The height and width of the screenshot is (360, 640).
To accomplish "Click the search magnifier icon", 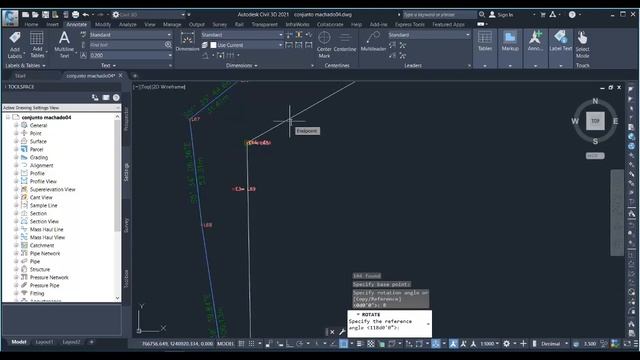I will (482, 14).
